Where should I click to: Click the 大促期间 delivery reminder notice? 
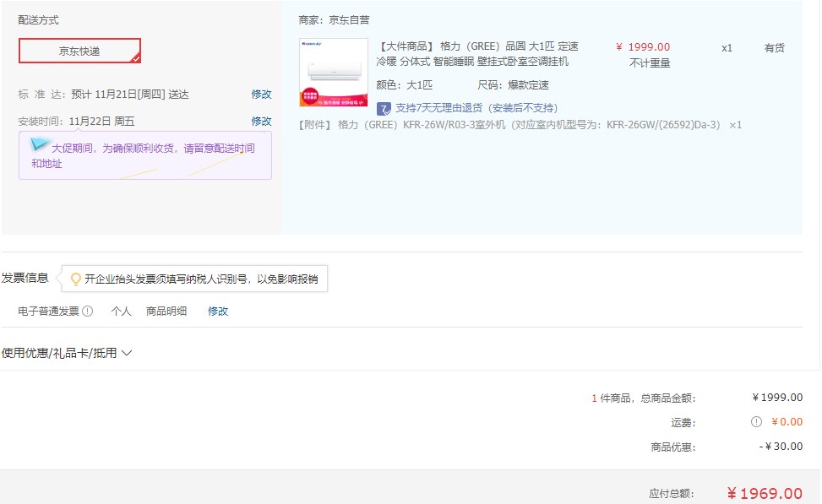pyautogui.click(x=145, y=155)
